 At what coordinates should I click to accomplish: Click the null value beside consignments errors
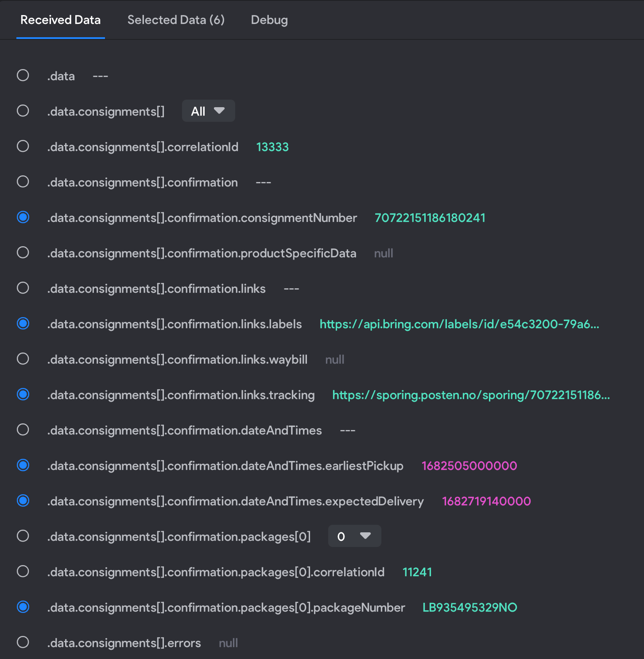(229, 643)
